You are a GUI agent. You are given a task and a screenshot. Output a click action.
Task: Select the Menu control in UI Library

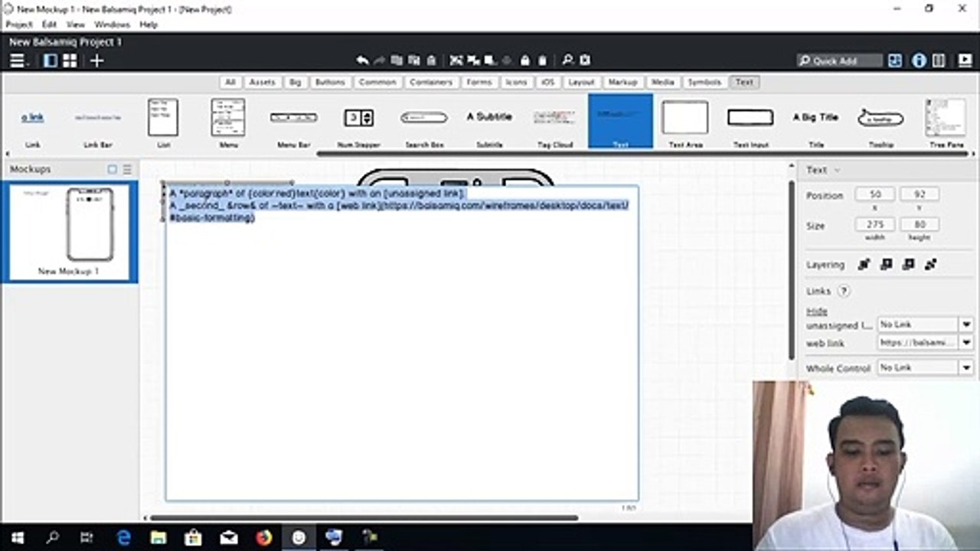tap(228, 122)
